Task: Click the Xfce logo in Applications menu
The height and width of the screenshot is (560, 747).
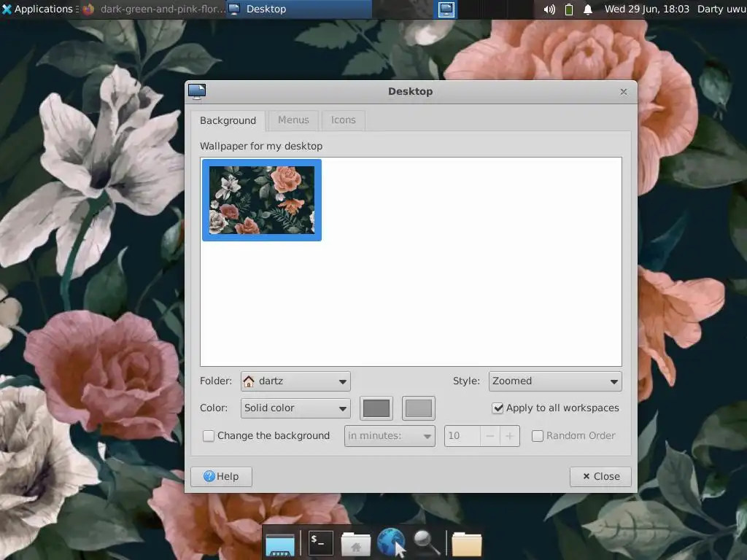Action: (7, 9)
